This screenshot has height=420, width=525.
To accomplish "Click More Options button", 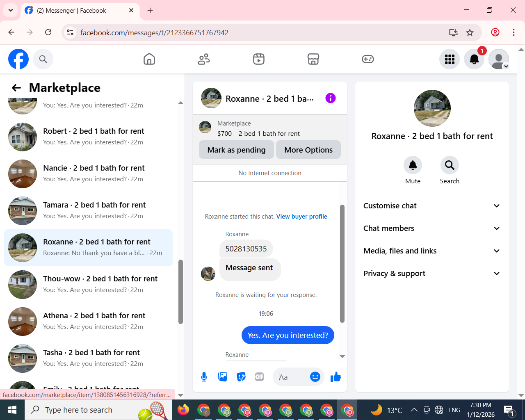I will 308,150.
